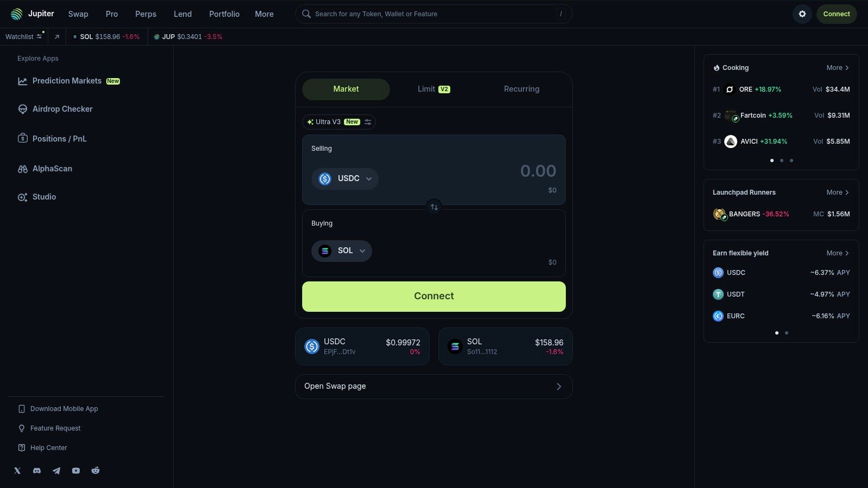Click the Positions / PnL icon

(23, 138)
